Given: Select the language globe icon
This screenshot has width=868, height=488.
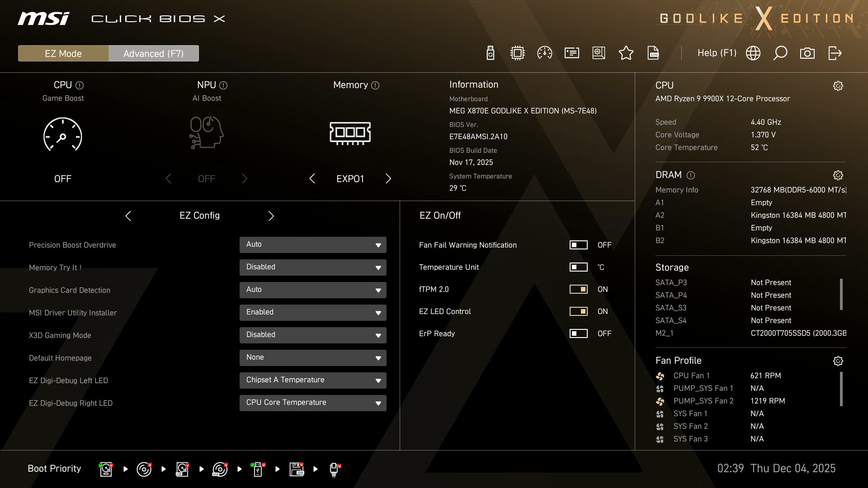Looking at the screenshot, I should point(753,53).
